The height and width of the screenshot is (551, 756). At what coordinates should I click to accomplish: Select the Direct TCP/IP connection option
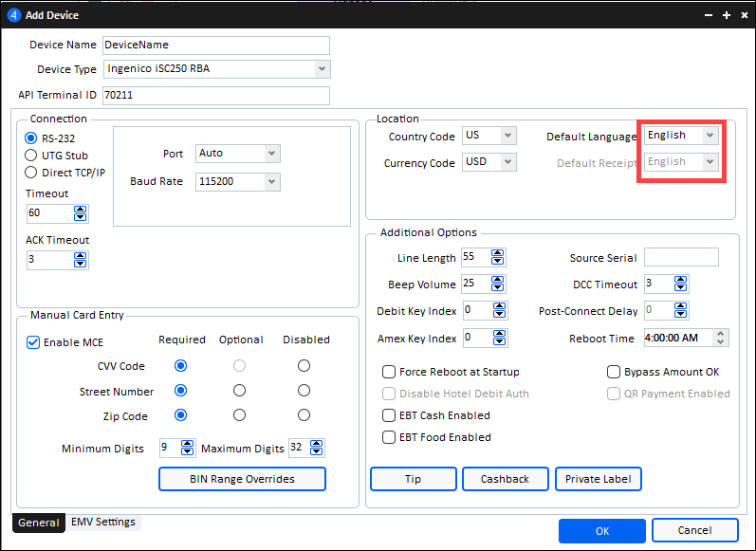click(x=31, y=173)
